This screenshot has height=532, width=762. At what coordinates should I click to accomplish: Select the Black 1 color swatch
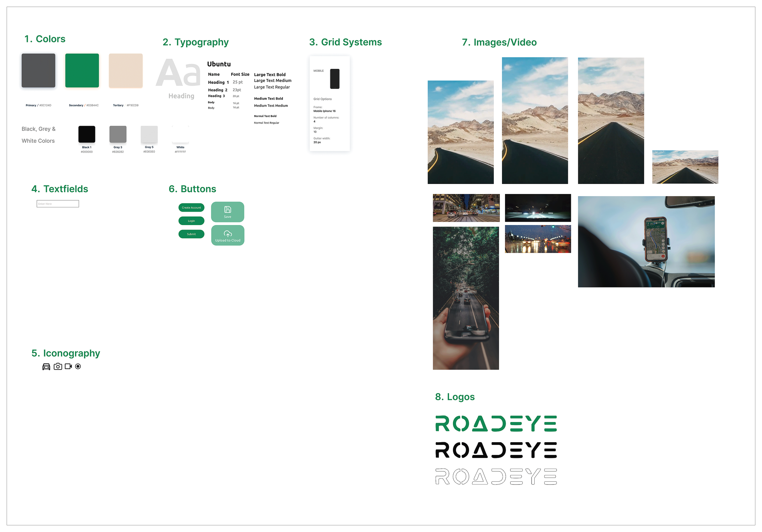coord(87,134)
